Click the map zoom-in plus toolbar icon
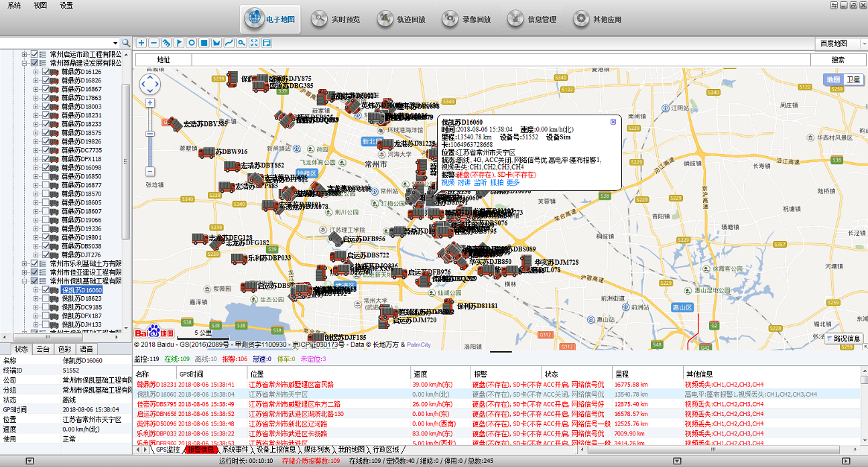868x467 pixels. coord(141,44)
